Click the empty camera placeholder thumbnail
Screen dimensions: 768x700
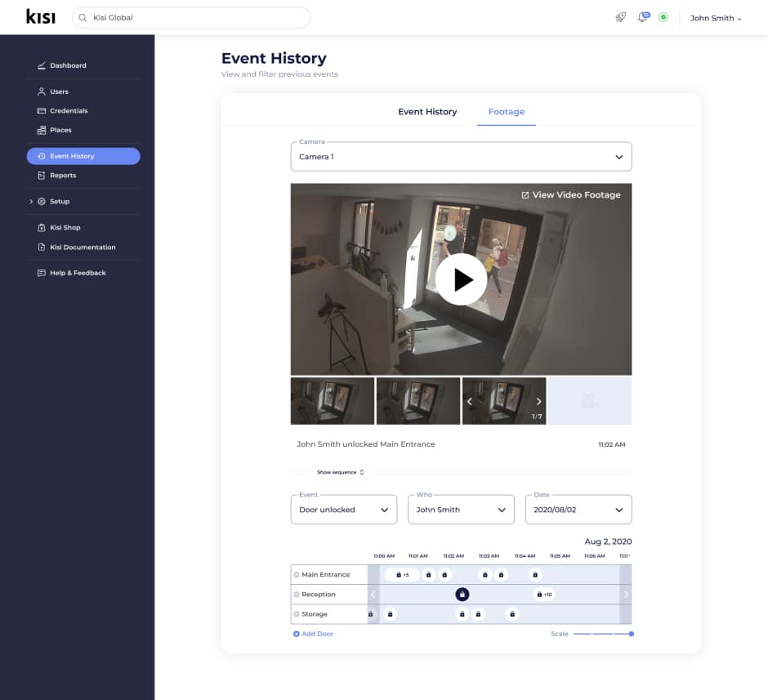coord(590,401)
